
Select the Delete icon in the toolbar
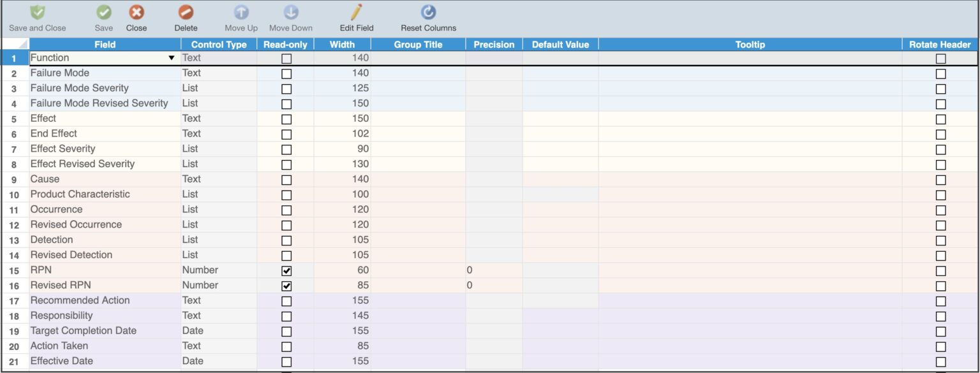pos(185,11)
